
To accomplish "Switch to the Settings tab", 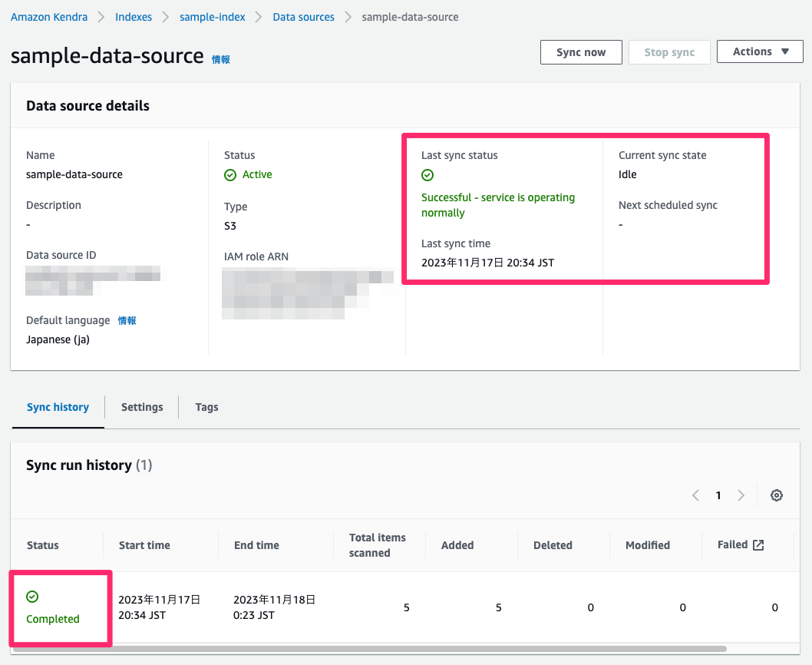I will point(142,407).
